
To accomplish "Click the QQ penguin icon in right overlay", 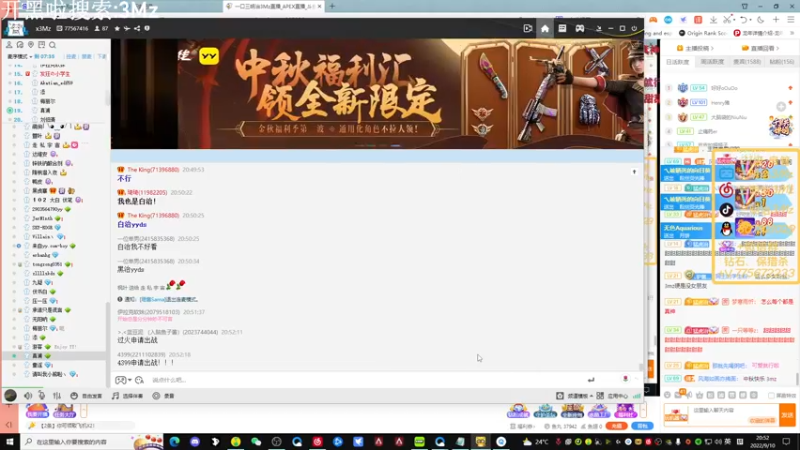I will [726, 229].
